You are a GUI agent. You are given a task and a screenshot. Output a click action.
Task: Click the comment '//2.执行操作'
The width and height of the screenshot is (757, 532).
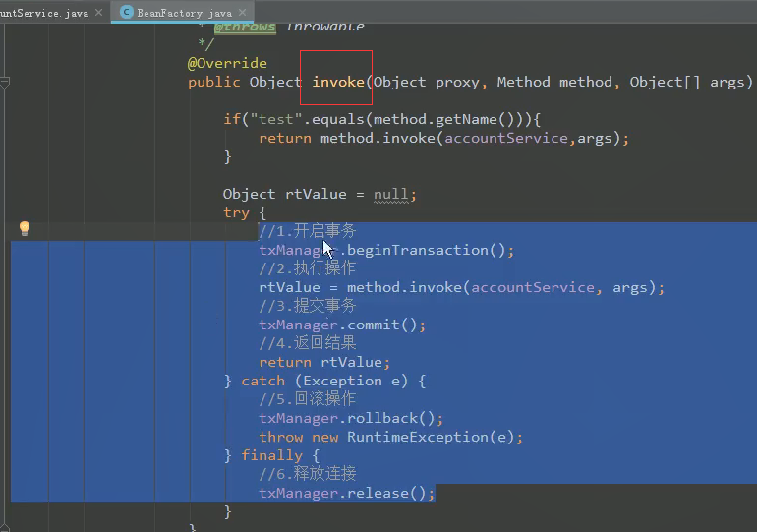[307, 267]
